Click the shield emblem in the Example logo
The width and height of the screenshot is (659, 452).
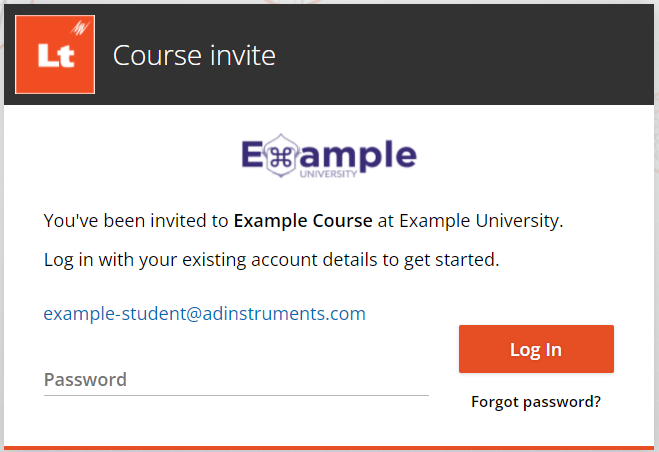(x=281, y=156)
